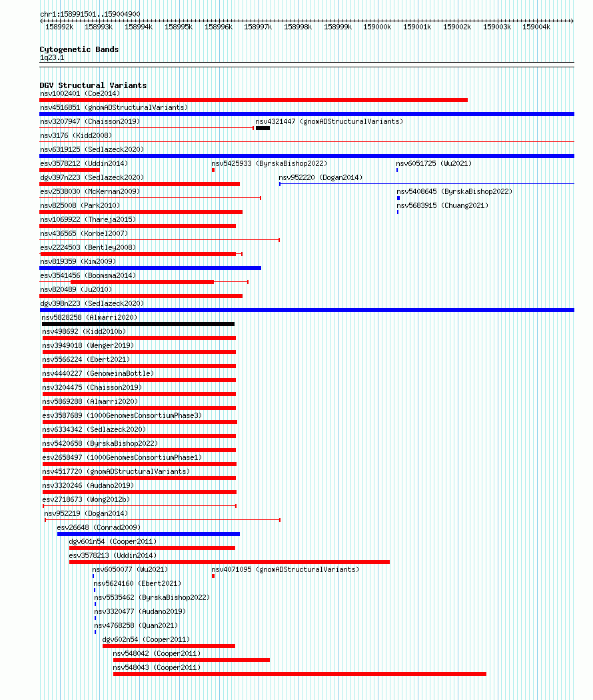Select nsv3949018 (Wenger2019) label
Image resolution: width=593 pixels, height=700 pixels.
coord(88,345)
